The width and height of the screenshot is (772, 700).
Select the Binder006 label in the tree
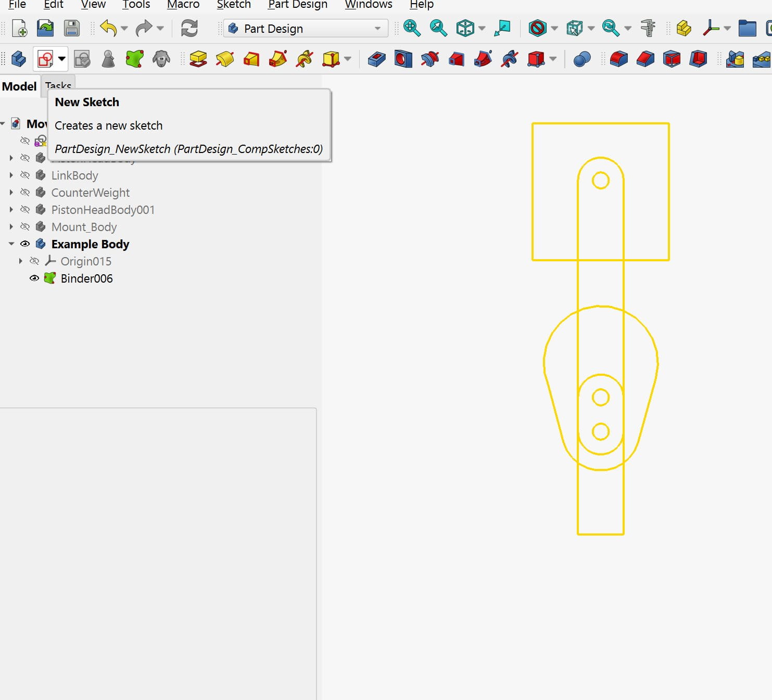[x=86, y=278]
